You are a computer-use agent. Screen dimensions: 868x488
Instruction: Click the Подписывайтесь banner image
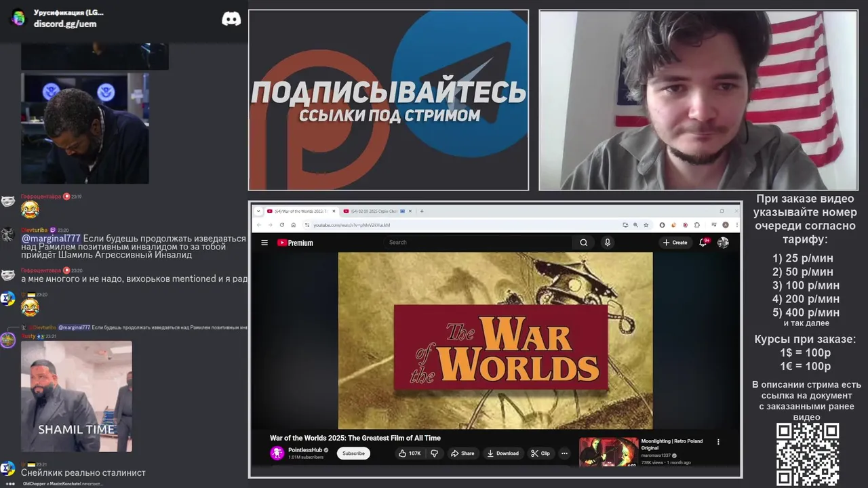click(x=389, y=100)
